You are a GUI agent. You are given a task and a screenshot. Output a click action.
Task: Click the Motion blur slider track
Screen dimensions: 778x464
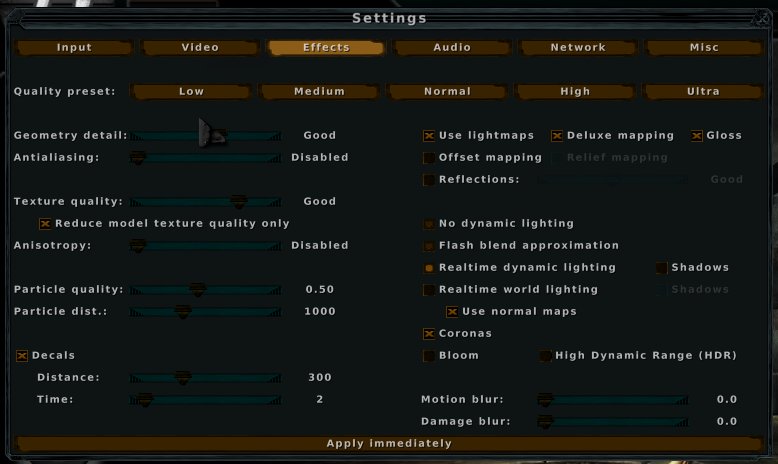613,399
